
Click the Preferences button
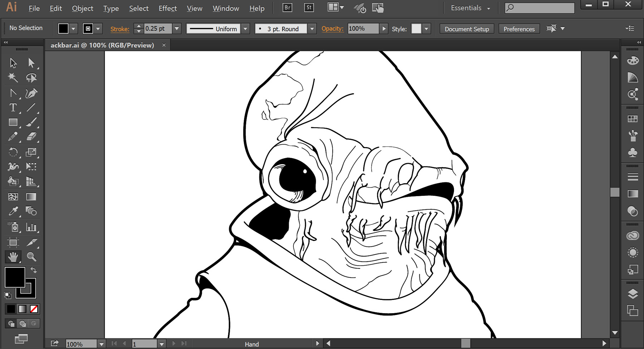(x=519, y=29)
